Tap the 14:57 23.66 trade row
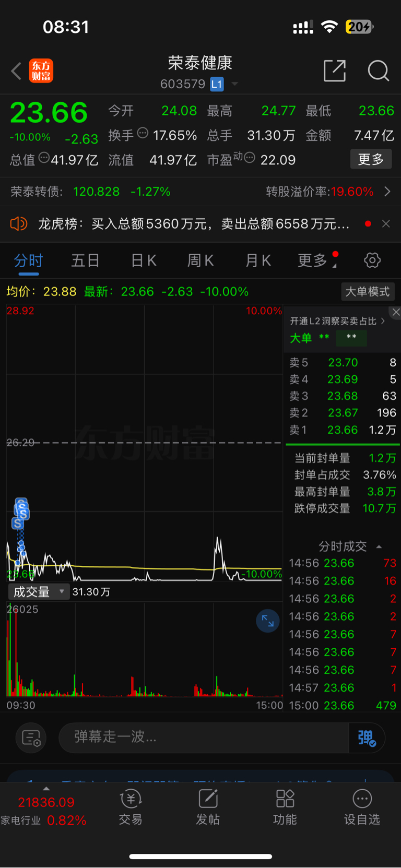This screenshot has width=401, height=868. [x=343, y=688]
